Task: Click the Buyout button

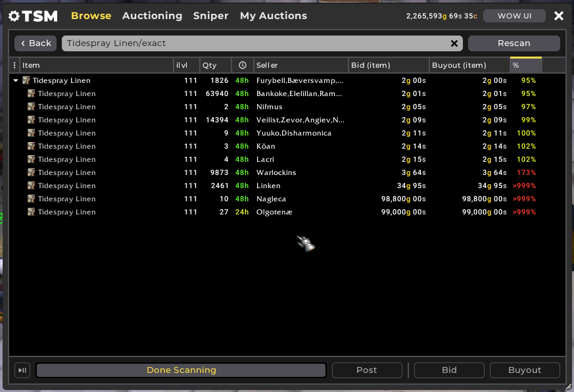Action: tap(525, 370)
